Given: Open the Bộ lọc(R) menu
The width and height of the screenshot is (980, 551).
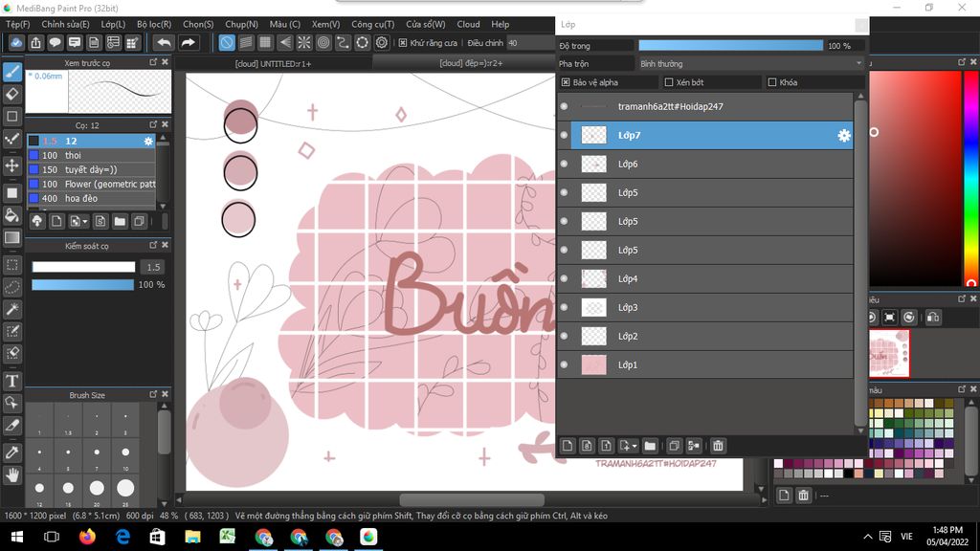Looking at the screenshot, I should coord(154,24).
